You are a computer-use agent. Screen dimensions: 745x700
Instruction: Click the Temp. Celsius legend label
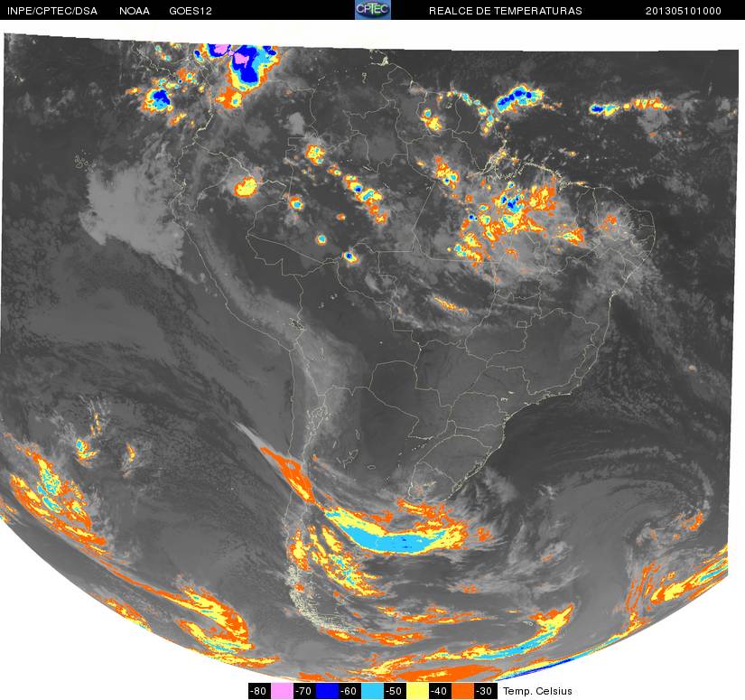(537, 691)
